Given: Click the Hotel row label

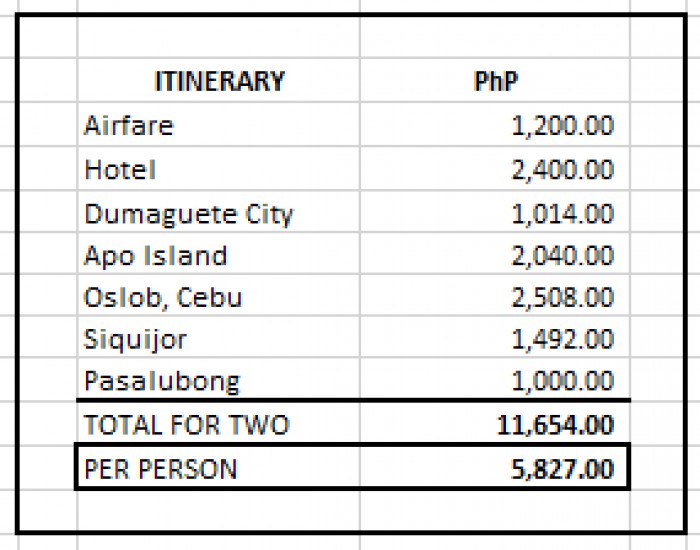Looking at the screenshot, I should [219, 169].
